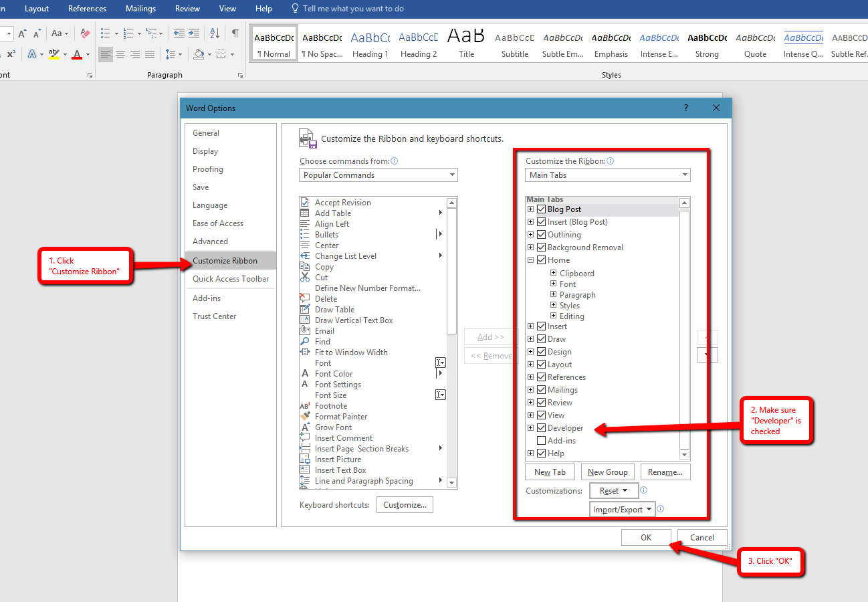
Task: Collapse the Home tab tree item
Action: tap(530, 260)
